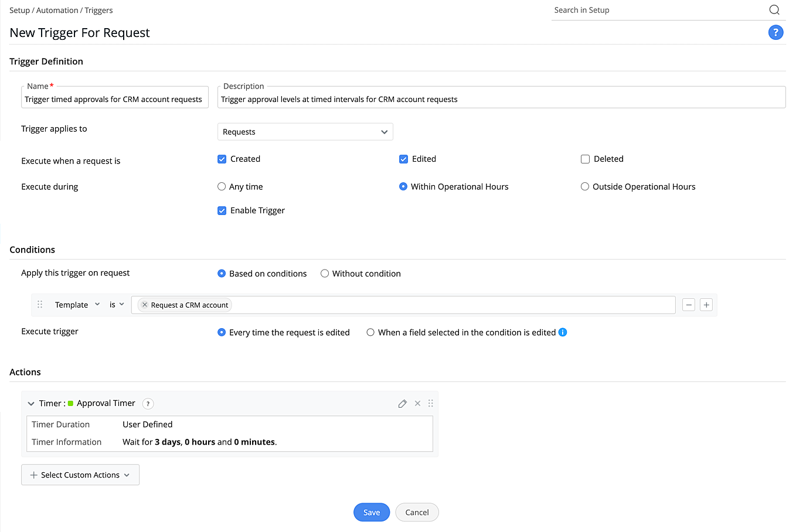Image resolution: width=789 pixels, height=532 pixels.
Task: Uncheck the Enable Trigger checkbox
Action: coord(222,211)
